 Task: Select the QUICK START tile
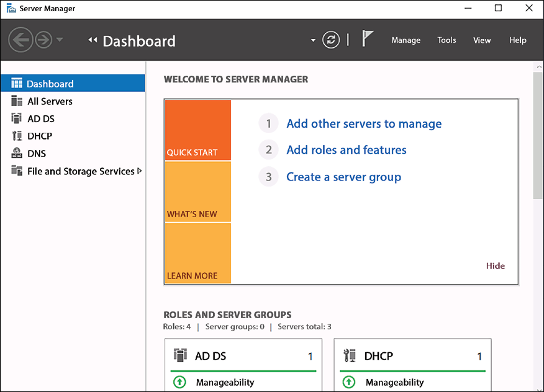tap(198, 130)
